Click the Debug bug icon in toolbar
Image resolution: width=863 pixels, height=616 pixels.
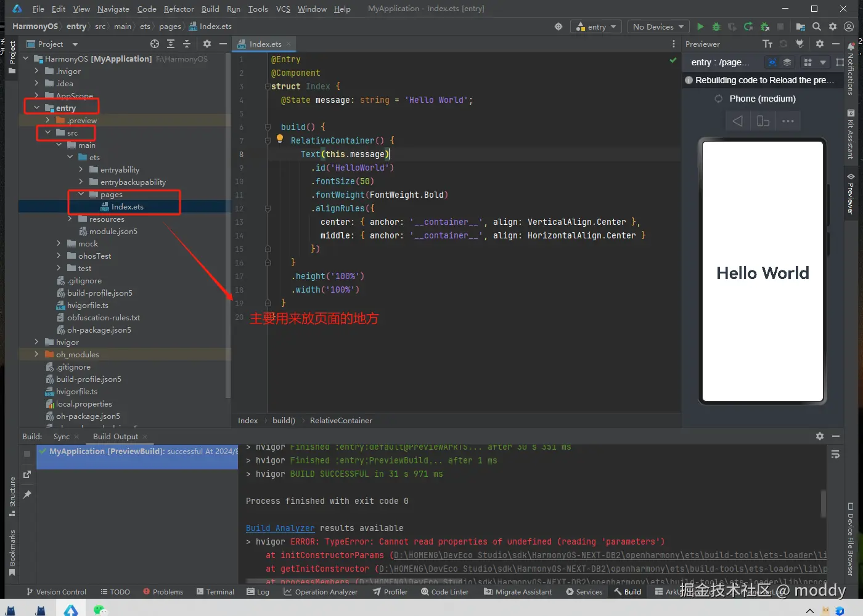[716, 26]
